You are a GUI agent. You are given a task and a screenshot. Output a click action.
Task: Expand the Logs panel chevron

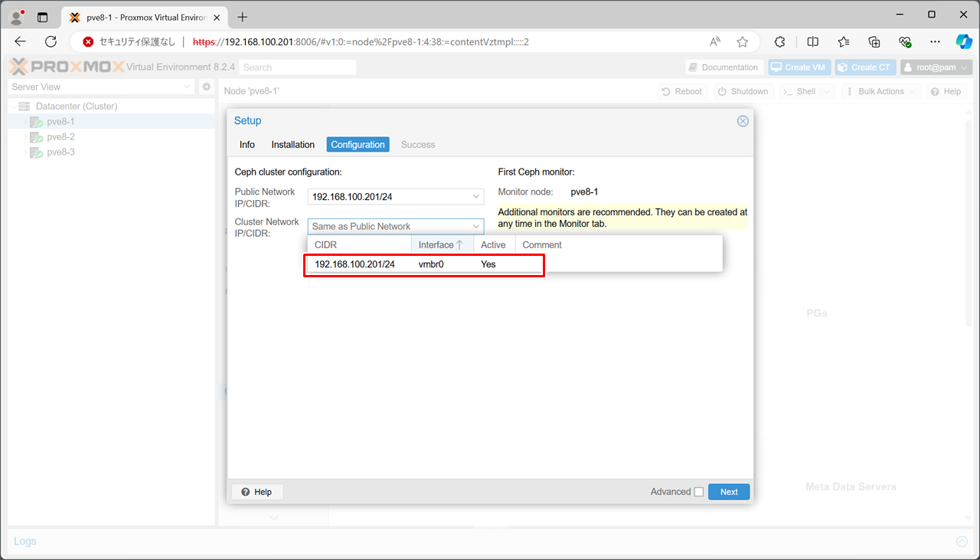click(x=962, y=542)
